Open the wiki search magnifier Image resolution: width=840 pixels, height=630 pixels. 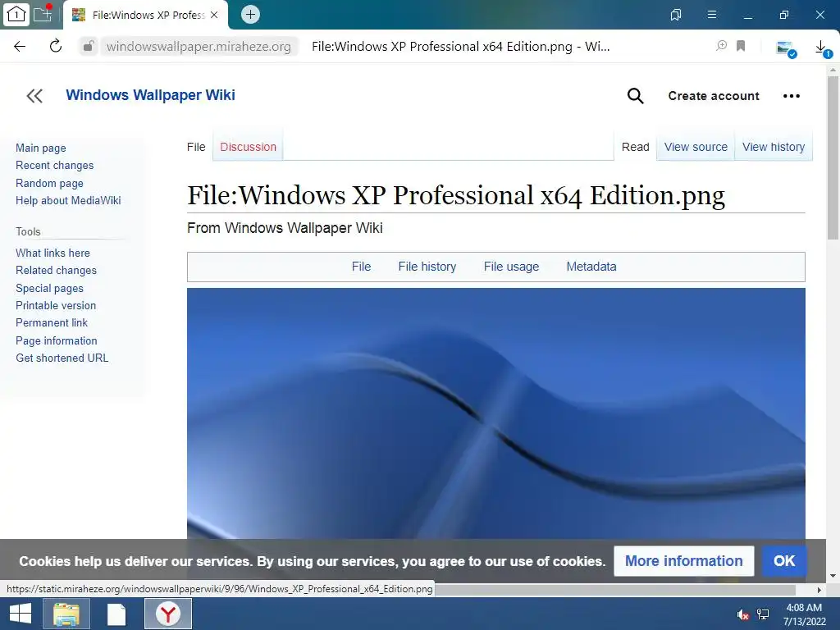[636, 96]
